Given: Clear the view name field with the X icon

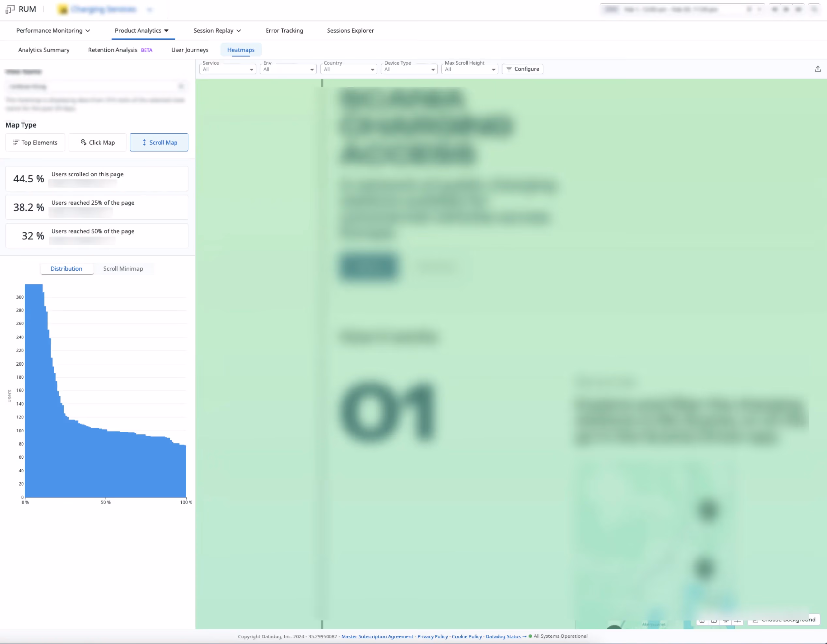Looking at the screenshot, I should tap(182, 86).
